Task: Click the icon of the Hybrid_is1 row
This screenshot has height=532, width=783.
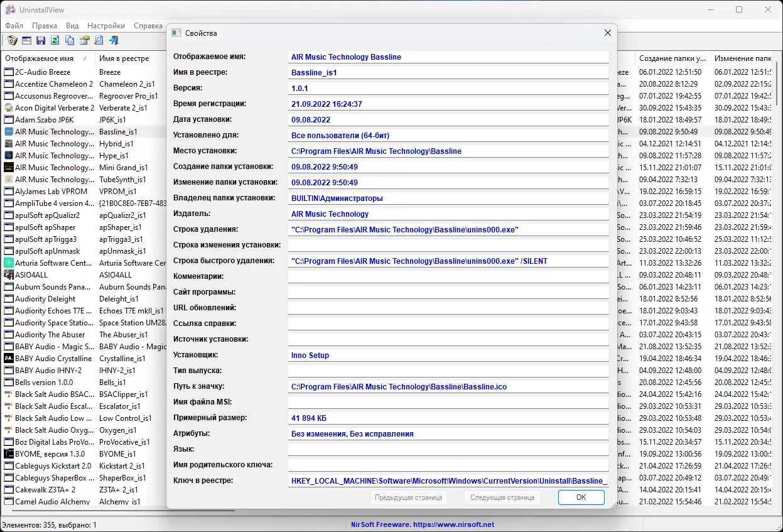Action: [x=9, y=144]
